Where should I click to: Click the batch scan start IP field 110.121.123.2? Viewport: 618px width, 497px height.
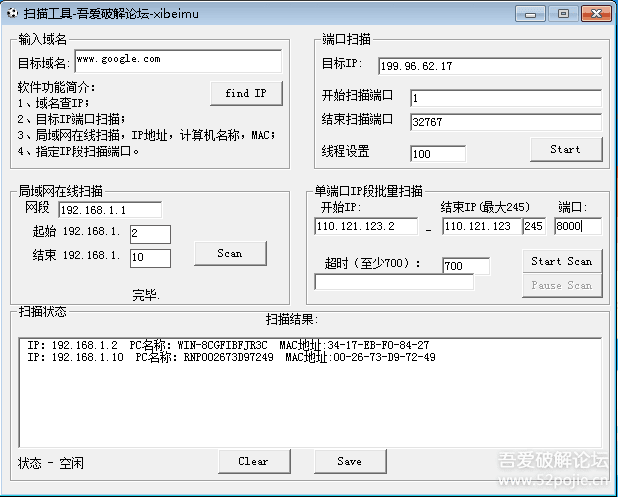tap(365, 227)
